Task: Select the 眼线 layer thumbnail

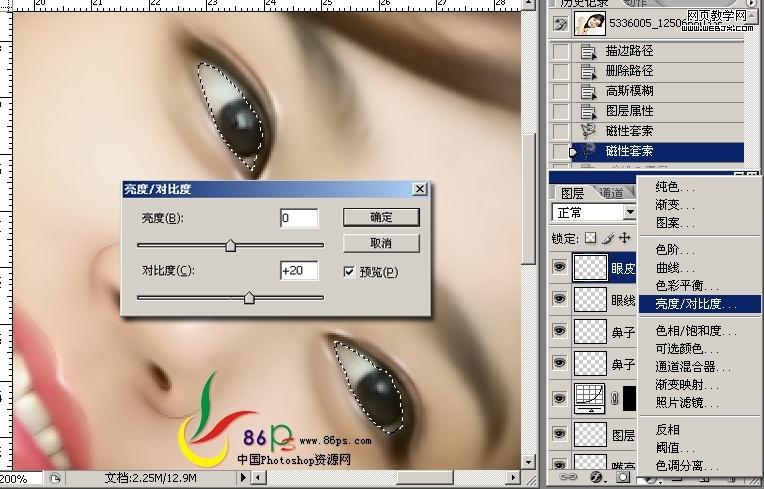Action: tap(590, 300)
